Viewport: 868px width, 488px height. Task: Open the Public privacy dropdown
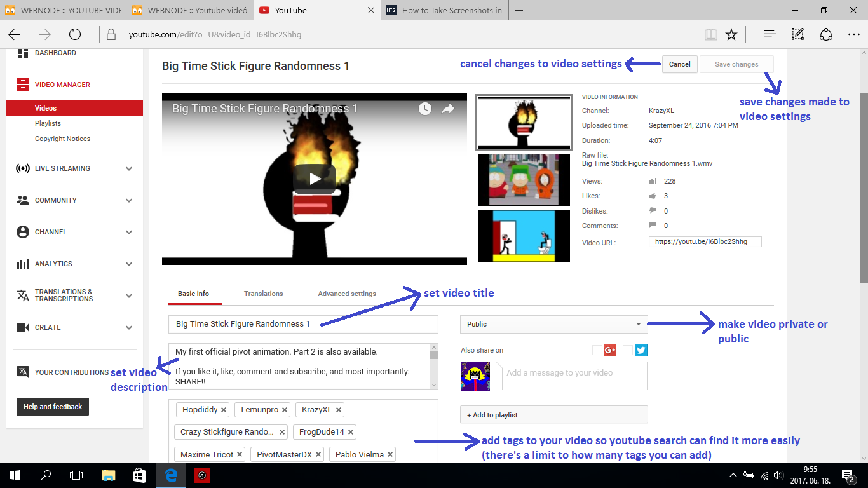tap(553, 324)
